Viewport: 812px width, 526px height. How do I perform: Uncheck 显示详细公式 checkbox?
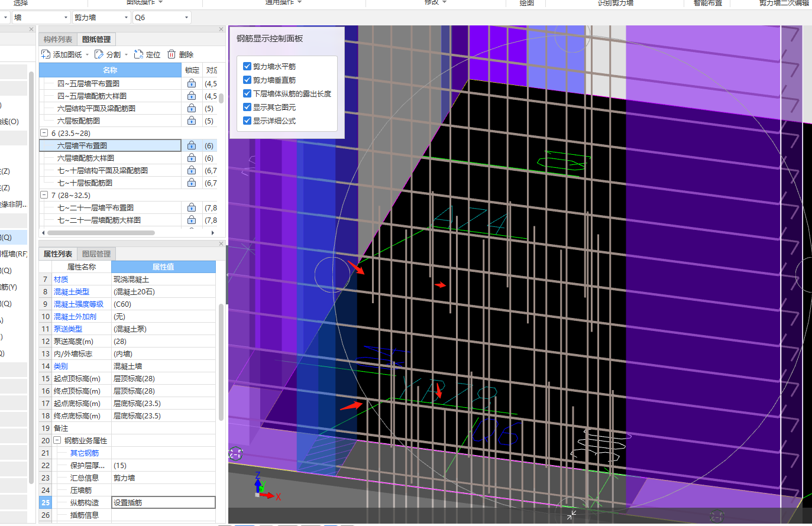[x=247, y=121]
